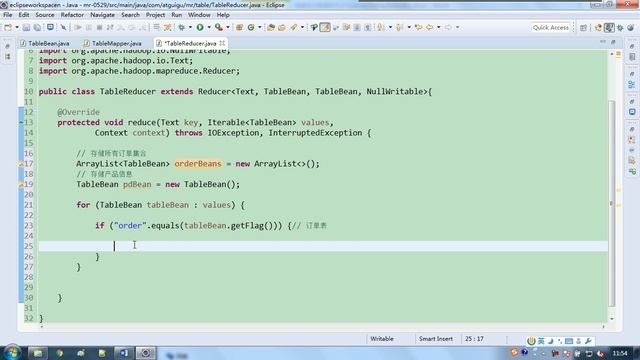Click the New Java Class icon
This screenshot has width=640, height=360.
pyautogui.click(x=251, y=27)
